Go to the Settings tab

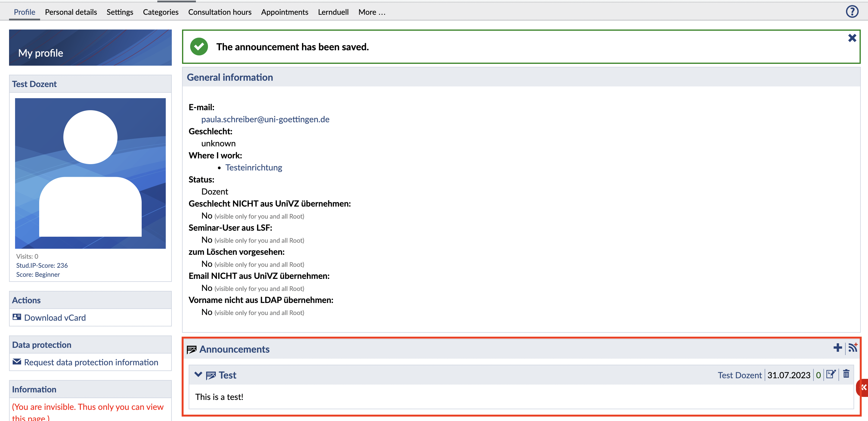pos(120,12)
